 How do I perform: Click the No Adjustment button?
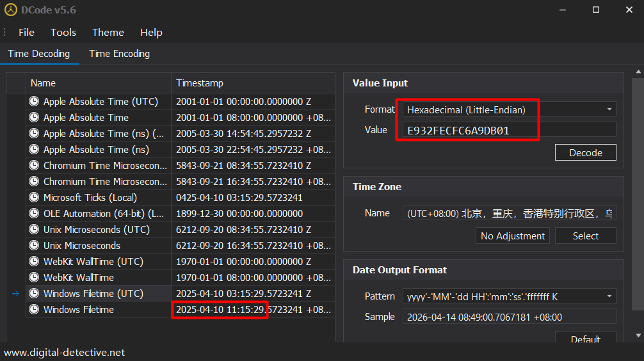[513, 236]
